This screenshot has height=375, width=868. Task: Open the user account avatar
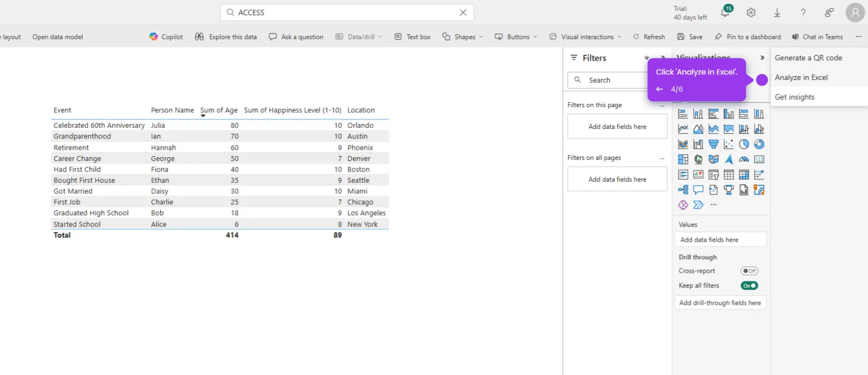[855, 12]
